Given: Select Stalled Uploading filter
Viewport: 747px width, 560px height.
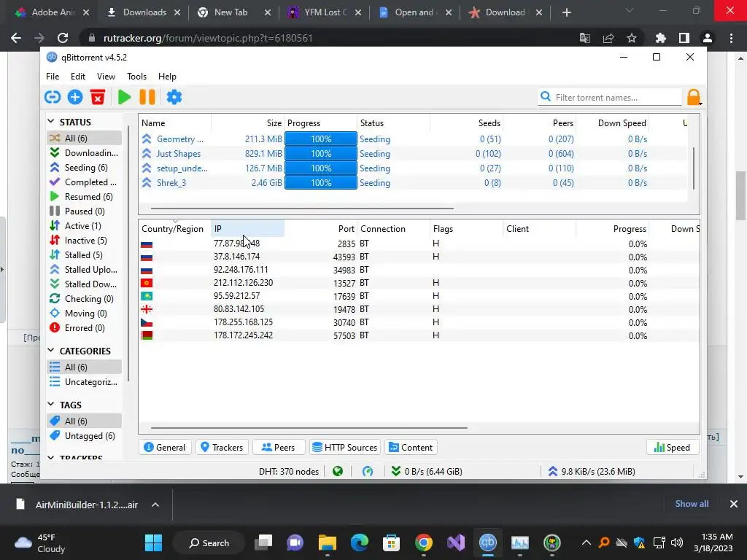Looking at the screenshot, I should pos(84,270).
